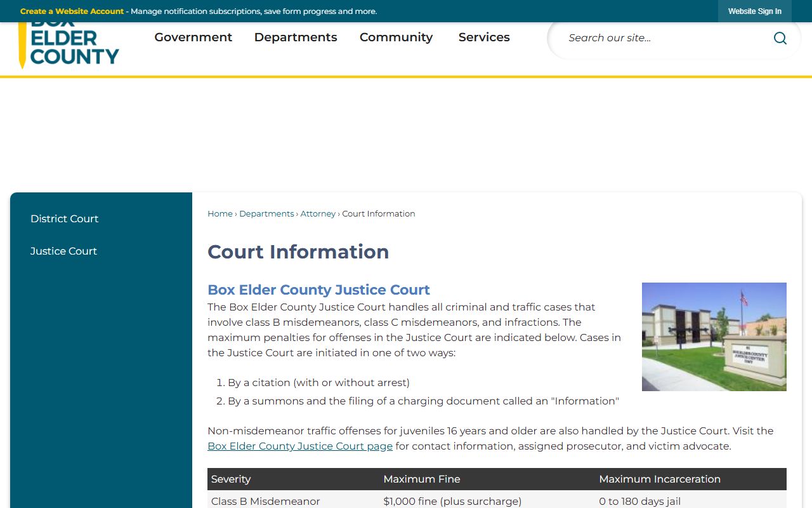Click the search magnifier icon

pyautogui.click(x=780, y=38)
